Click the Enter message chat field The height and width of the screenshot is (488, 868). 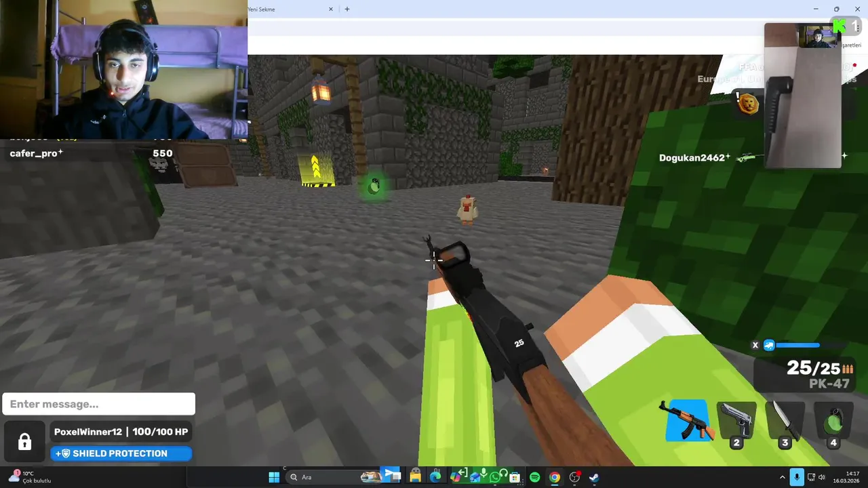98,404
